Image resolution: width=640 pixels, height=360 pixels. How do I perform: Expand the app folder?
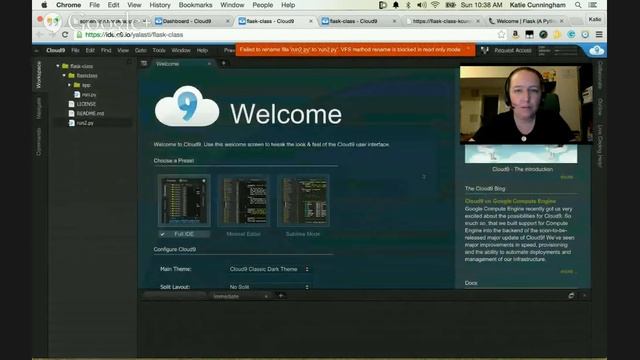tap(69, 85)
